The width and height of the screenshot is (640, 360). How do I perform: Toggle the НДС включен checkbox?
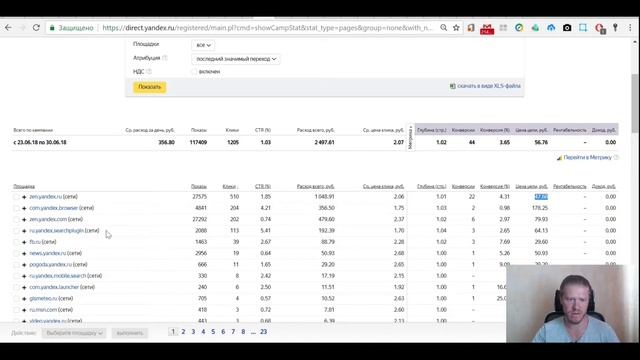coord(194,71)
